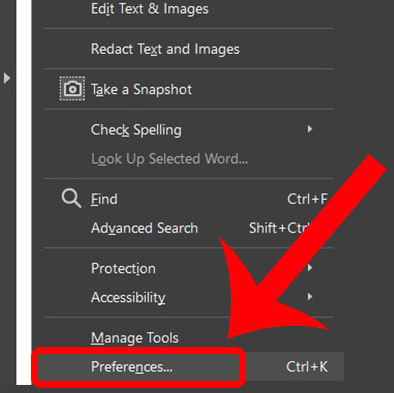Select the Accessibility menu item
Screen dimensions: 394x393
click(x=128, y=297)
